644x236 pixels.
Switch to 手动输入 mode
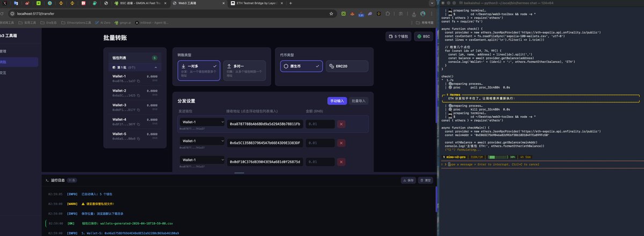(x=337, y=100)
